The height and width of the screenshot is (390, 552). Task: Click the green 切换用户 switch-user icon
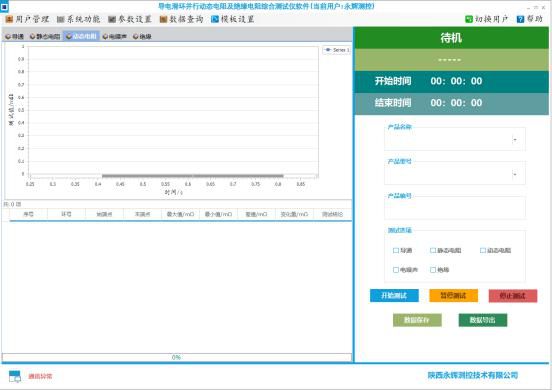point(469,19)
